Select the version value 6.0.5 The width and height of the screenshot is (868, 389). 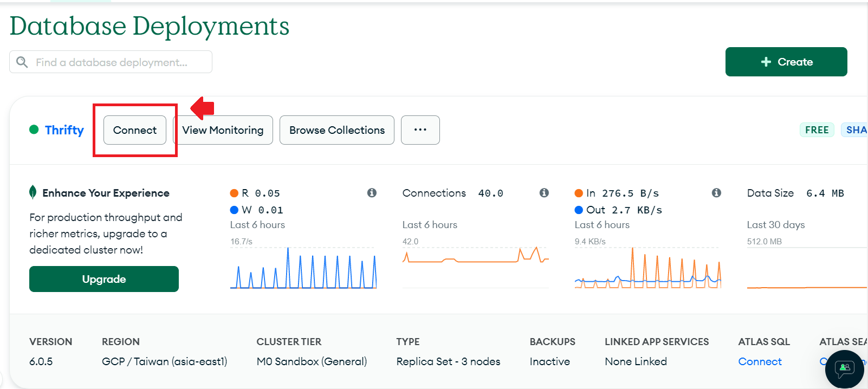pyautogui.click(x=41, y=361)
